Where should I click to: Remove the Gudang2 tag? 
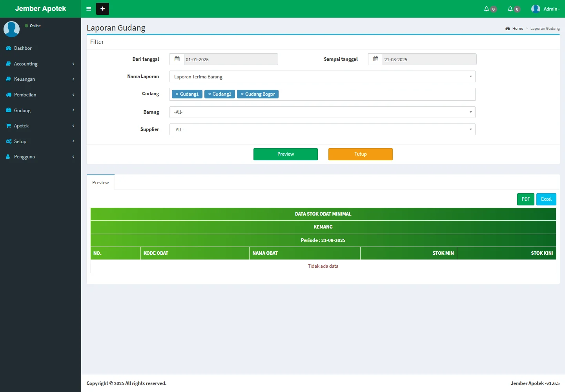coord(210,94)
